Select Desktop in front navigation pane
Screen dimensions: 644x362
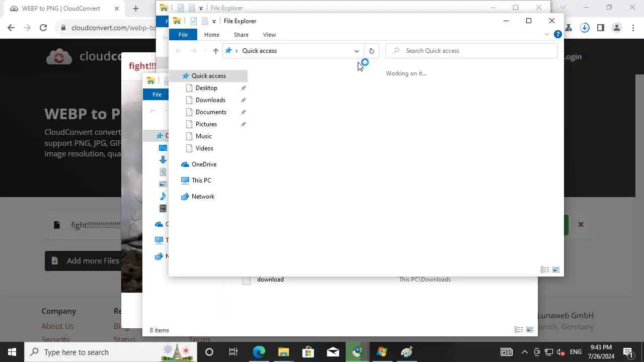[x=206, y=88]
